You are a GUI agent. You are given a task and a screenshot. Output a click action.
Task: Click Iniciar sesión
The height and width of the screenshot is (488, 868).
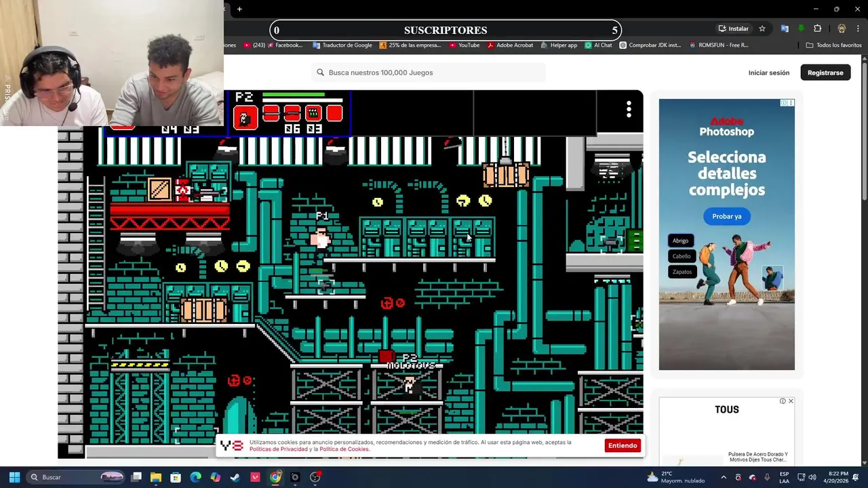(769, 73)
